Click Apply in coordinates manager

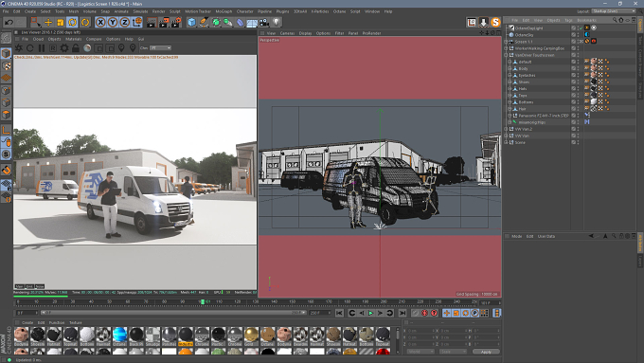coord(486,352)
